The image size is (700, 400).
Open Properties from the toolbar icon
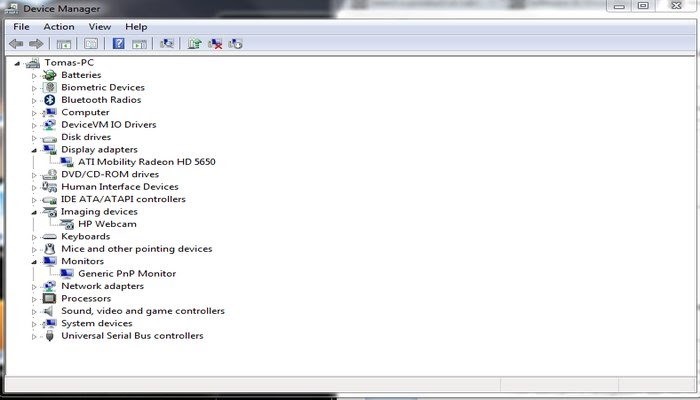coord(91,44)
